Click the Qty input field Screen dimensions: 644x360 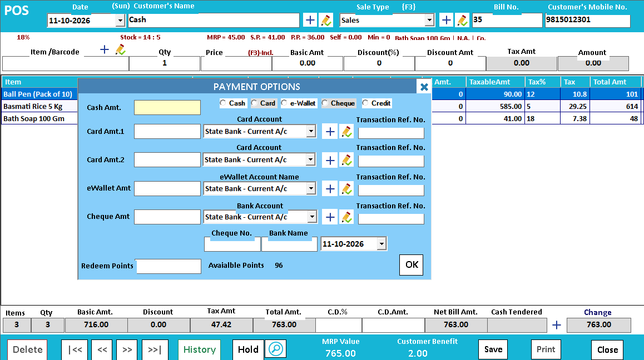tap(165, 64)
